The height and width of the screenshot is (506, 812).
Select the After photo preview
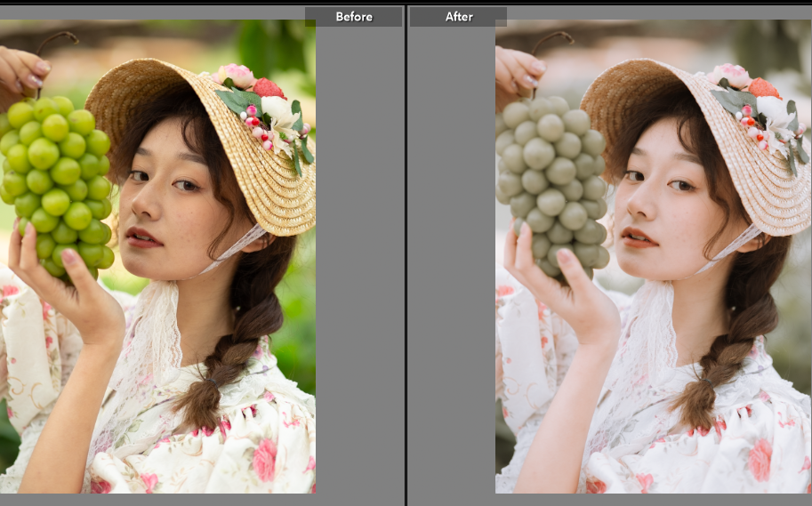pos(653,258)
